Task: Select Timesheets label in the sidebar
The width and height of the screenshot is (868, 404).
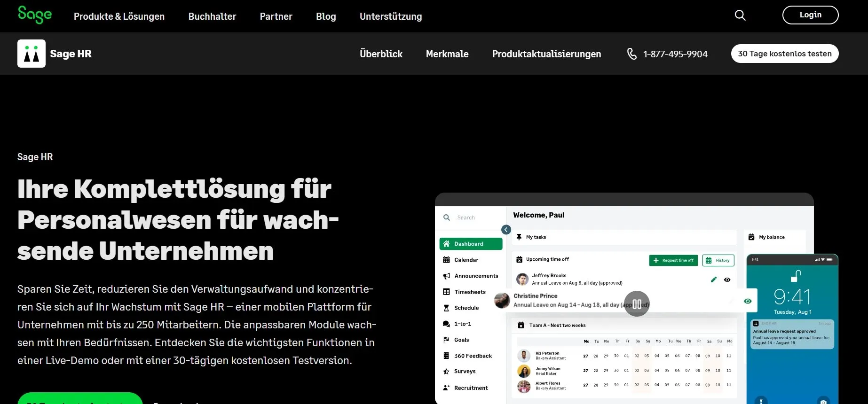Action: click(470, 292)
